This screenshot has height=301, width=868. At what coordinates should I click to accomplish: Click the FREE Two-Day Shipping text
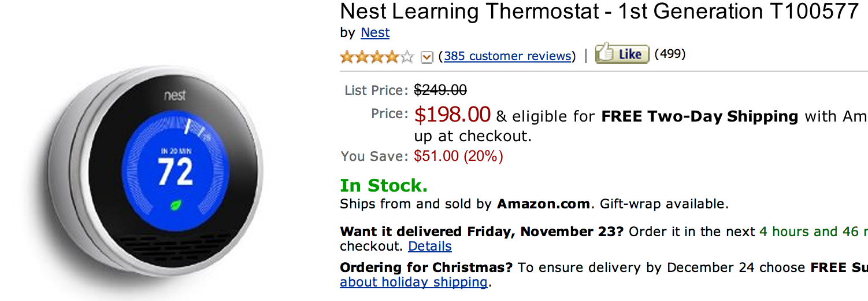(699, 116)
